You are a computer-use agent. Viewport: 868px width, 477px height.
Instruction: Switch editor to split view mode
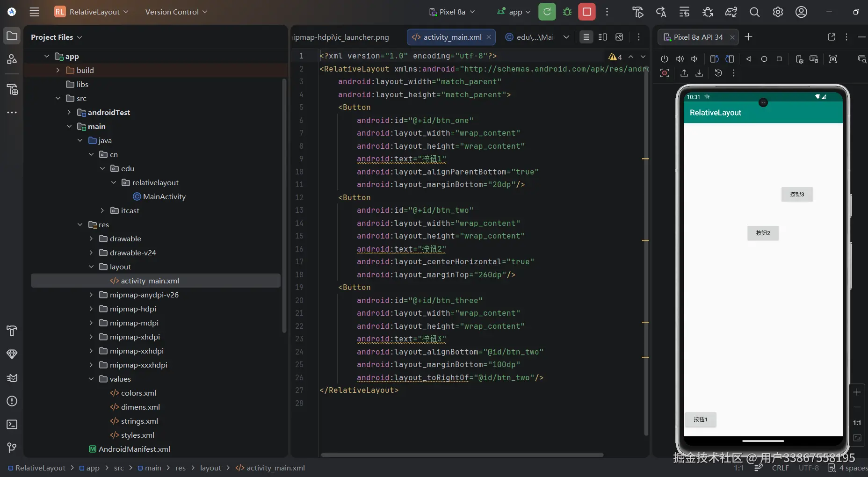click(603, 37)
